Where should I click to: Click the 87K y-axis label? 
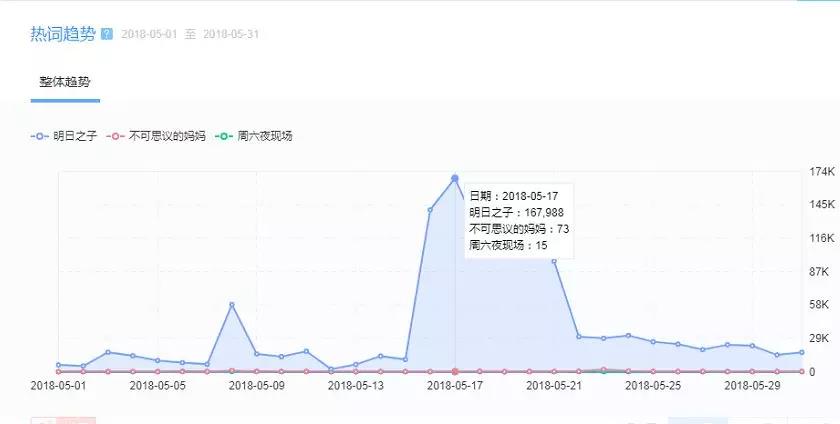coord(819,272)
